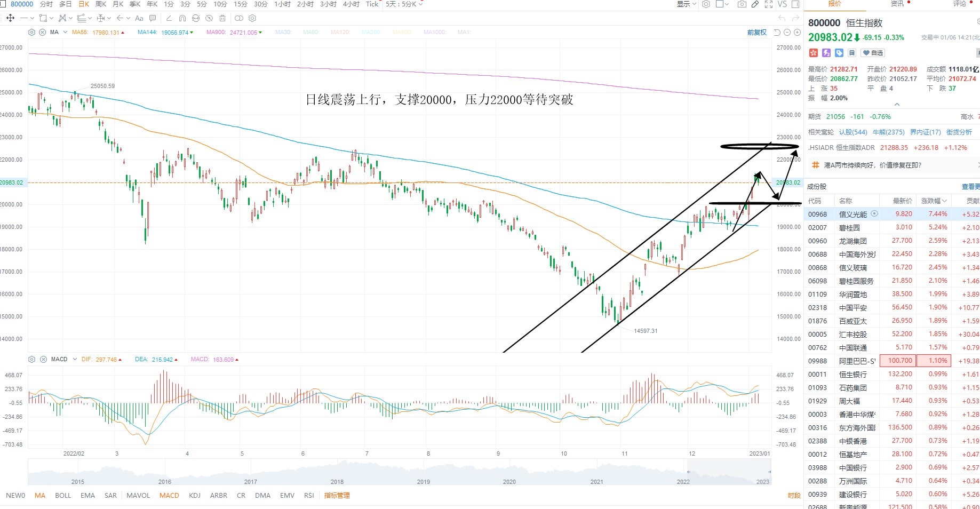
Task: Click the blue tag icon
Action: point(839,53)
